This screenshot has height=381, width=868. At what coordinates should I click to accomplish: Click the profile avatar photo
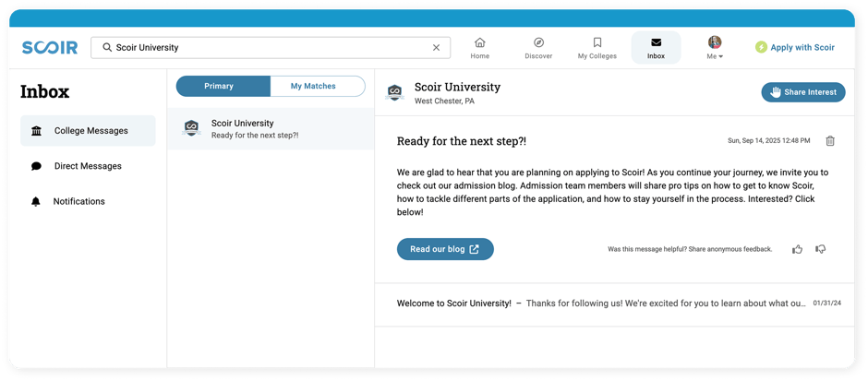point(715,42)
